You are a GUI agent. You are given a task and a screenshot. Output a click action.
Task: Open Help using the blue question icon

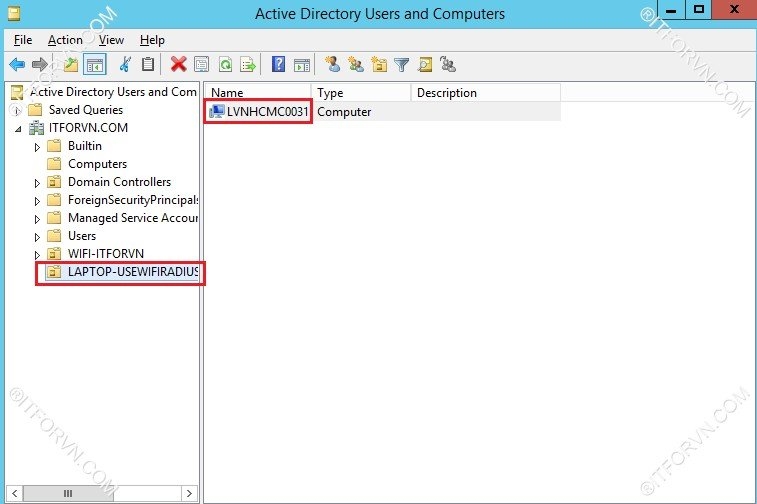279,65
